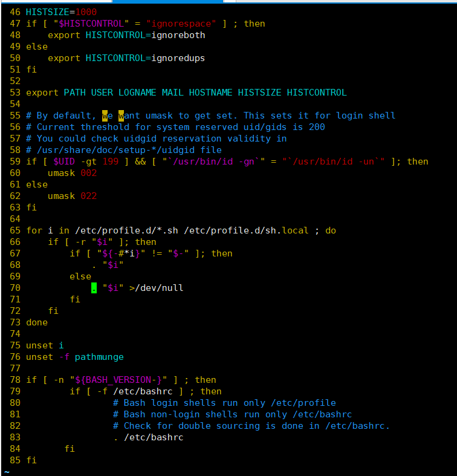The width and height of the screenshot is (457, 476).
Task: Click "/etc/bashrc" on line 79
Action: pyautogui.click(x=143, y=391)
